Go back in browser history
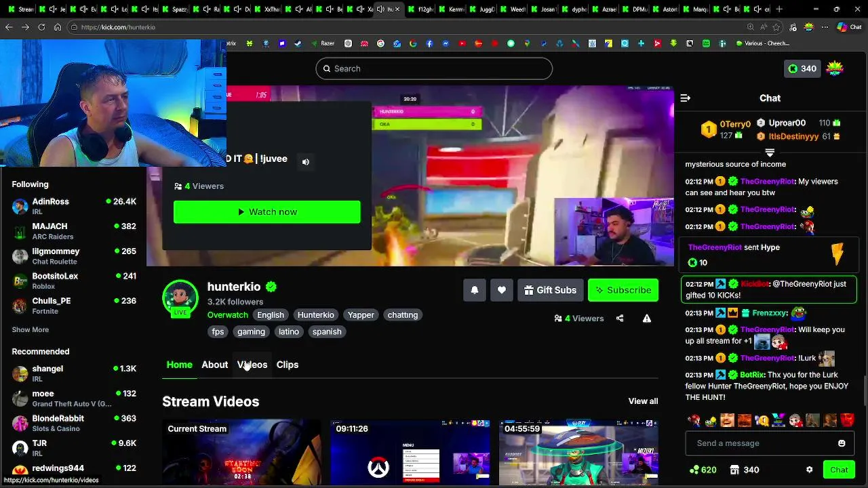 (x=9, y=27)
